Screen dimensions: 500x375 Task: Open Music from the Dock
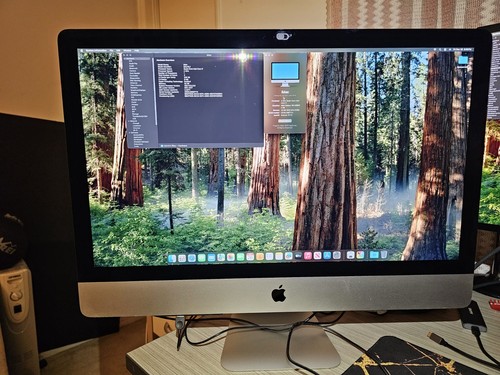pyautogui.click(x=308, y=256)
